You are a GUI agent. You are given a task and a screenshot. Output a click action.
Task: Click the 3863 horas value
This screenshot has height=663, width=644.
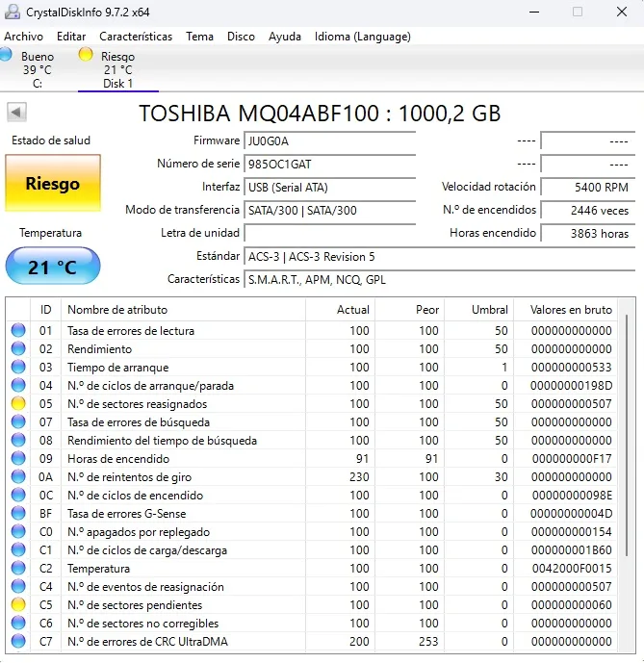click(x=588, y=233)
